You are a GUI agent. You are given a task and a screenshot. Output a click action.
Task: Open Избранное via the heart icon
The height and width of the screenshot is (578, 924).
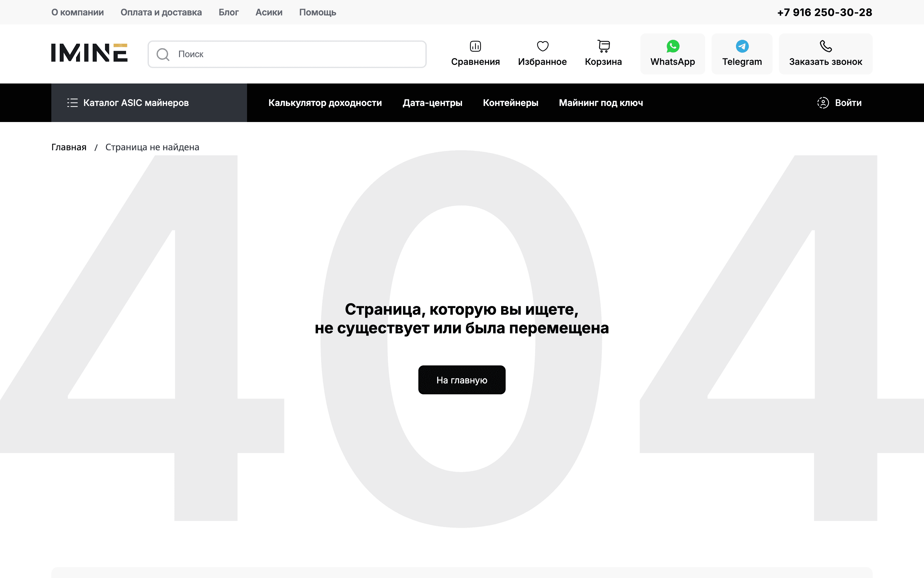(543, 46)
